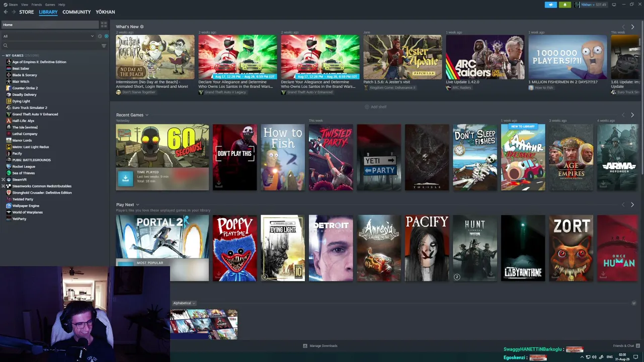
Task: Open the All games filter dropdown
Action: pyautogui.click(x=48, y=36)
